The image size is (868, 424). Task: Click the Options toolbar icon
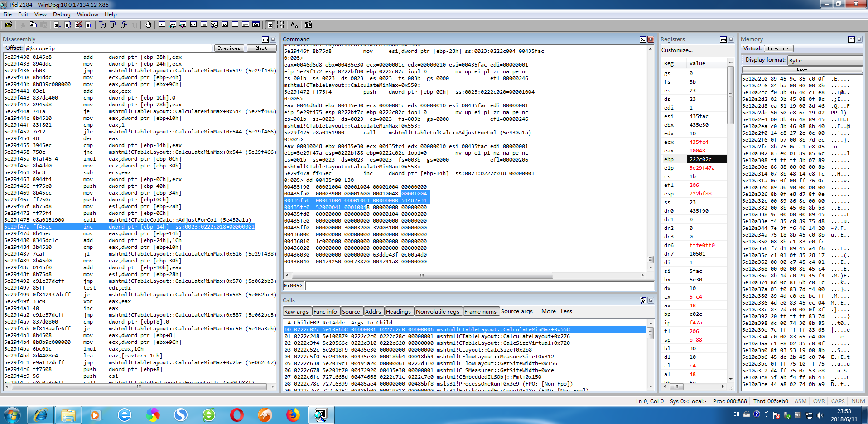click(309, 24)
